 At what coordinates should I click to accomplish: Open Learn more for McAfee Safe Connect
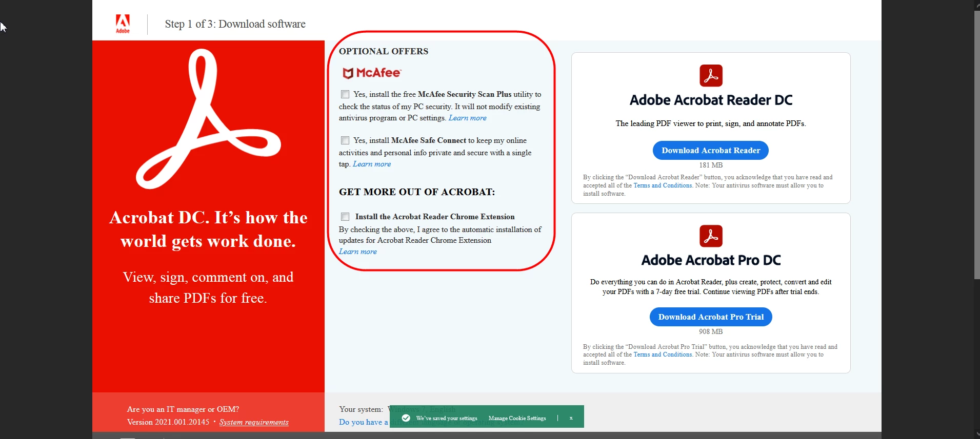[372, 164]
